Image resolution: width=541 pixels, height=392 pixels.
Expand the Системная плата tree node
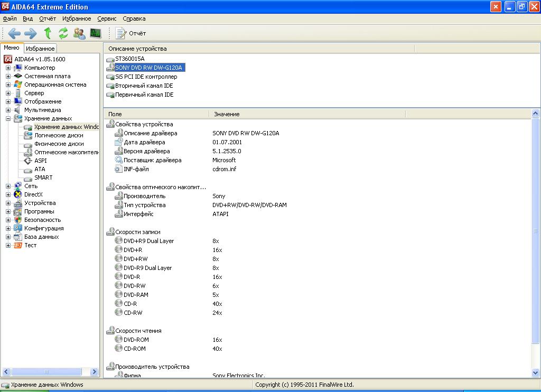(8, 76)
